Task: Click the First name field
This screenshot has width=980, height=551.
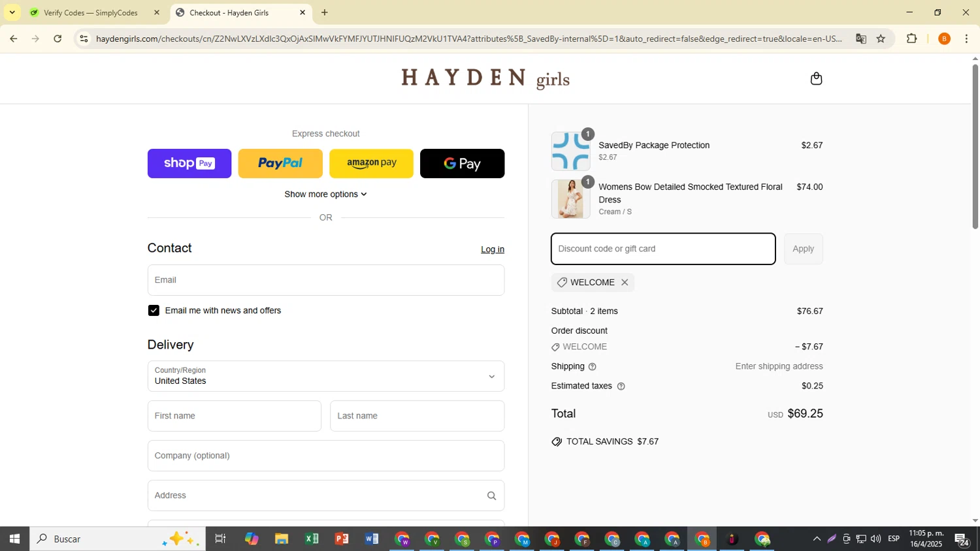Action: click(235, 417)
